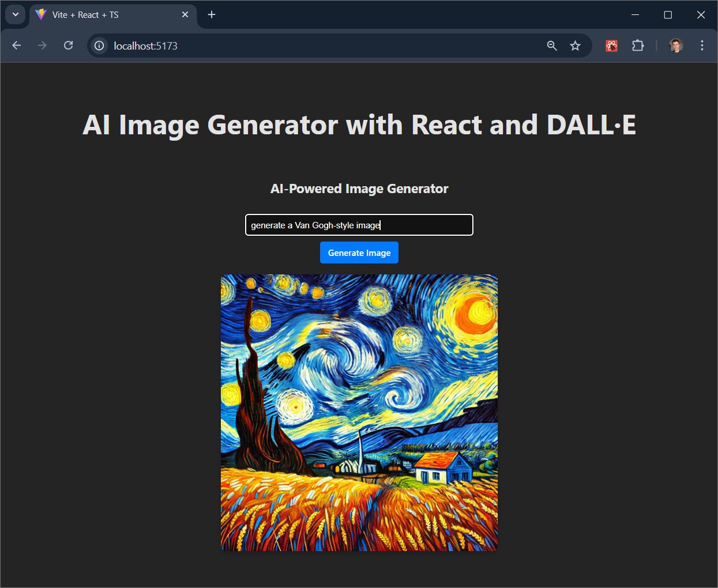
Task: Click the generated Van Gogh-style painting
Action: tap(359, 412)
